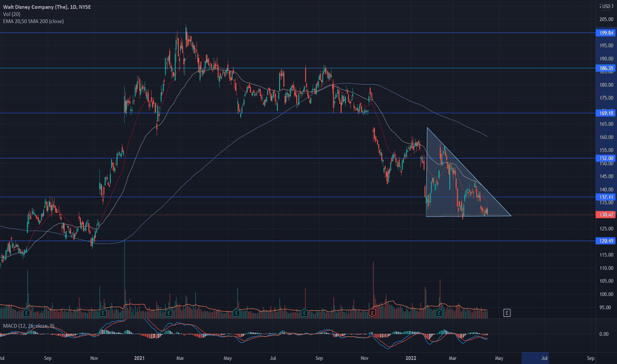The image size is (617, 364).
Task: Open the November 2020 earnings marker
Action: (103, 313)
